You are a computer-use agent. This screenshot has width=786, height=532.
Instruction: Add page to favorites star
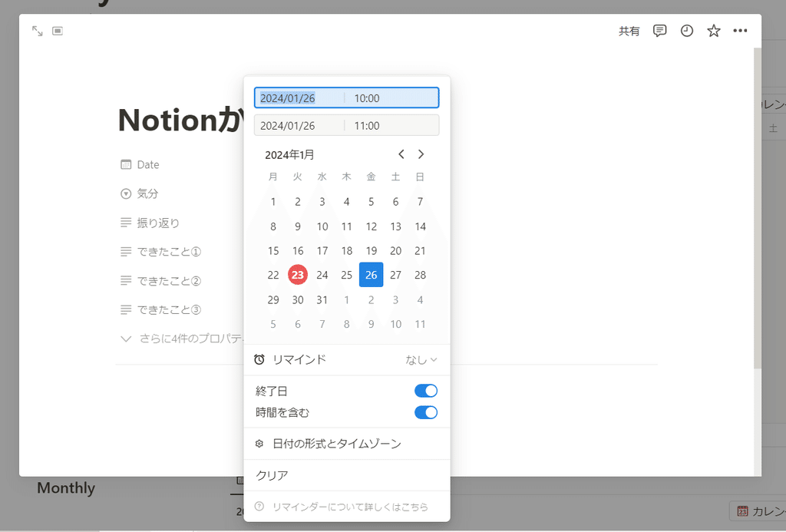click(714, 31)
